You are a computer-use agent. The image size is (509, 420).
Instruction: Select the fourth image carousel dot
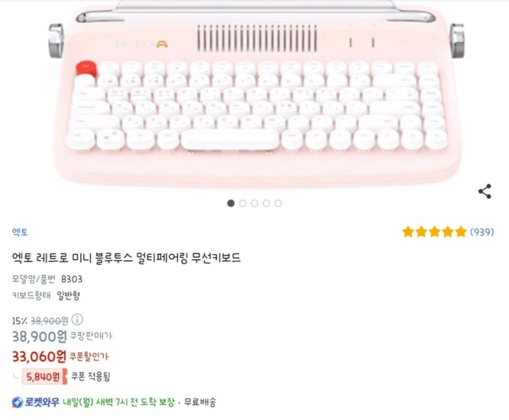[266, 203]
